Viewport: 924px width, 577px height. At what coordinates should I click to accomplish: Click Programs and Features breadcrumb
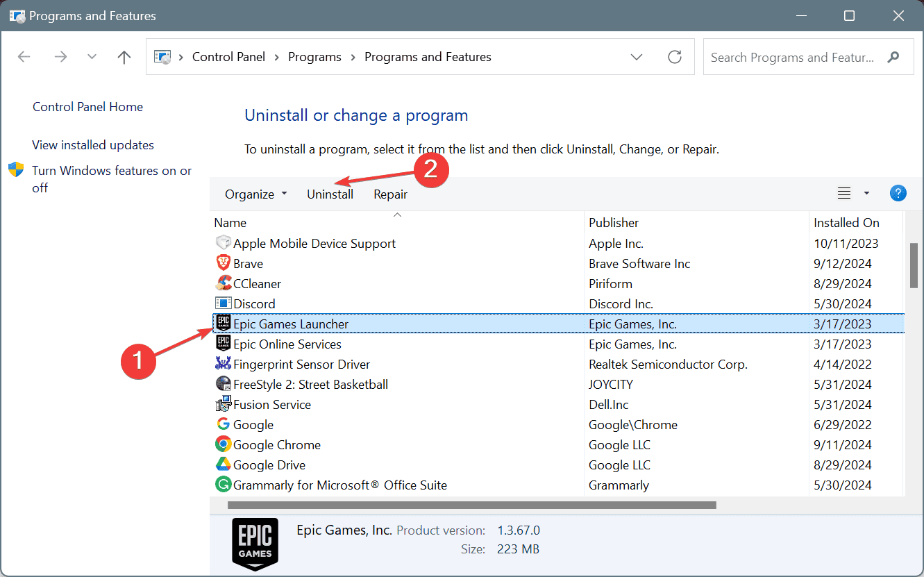[428, 57]
